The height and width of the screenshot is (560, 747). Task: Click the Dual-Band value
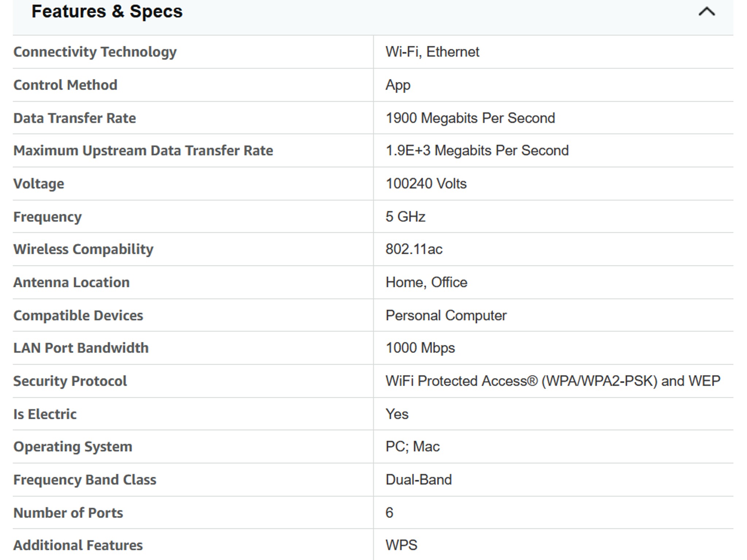click(418, 480)
